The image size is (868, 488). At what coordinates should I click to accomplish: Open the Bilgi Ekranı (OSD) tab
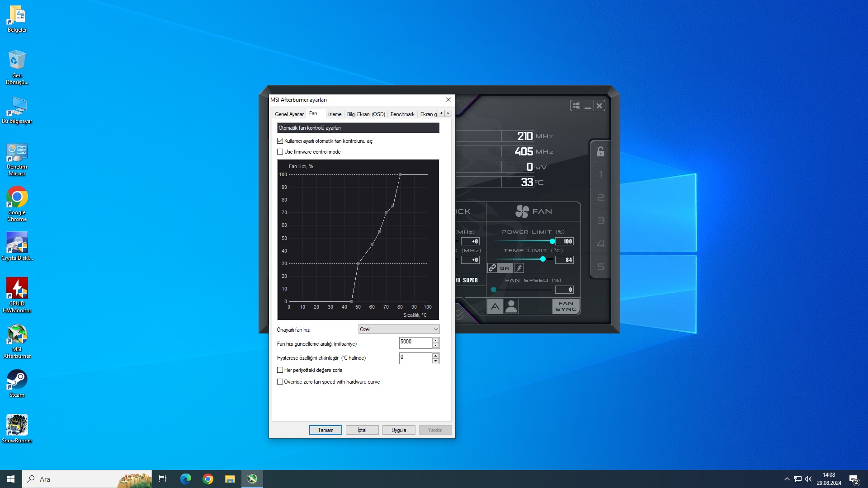(x=366, y=114)
